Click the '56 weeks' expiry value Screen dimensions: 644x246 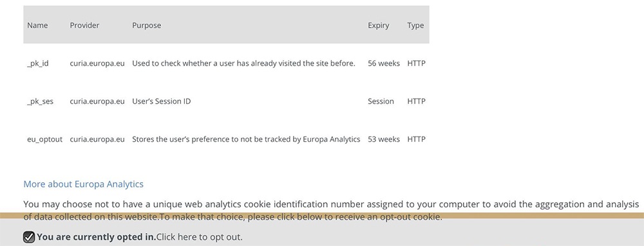point(384,63)
